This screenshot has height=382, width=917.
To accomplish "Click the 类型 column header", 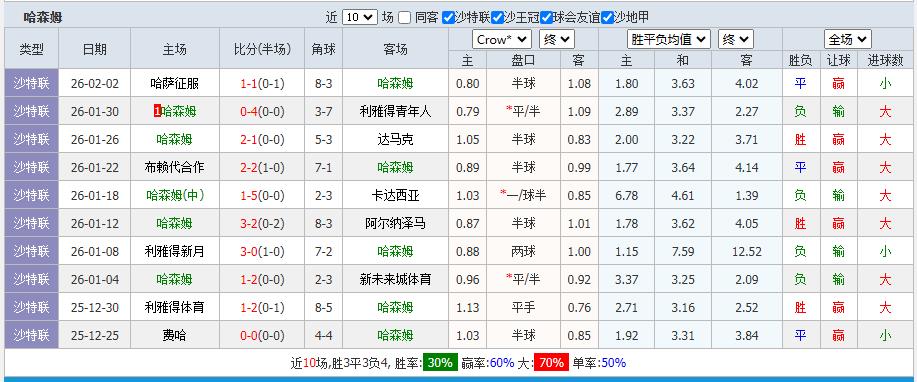I will pyautogui.click(x=32, y=49).
